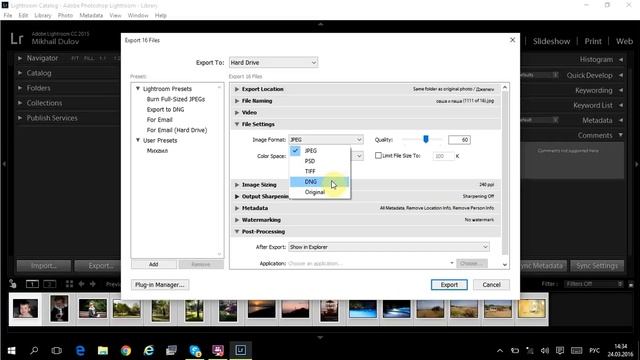Adjust the Quality slider handle

pyautogui.click(x=426, y=139)
